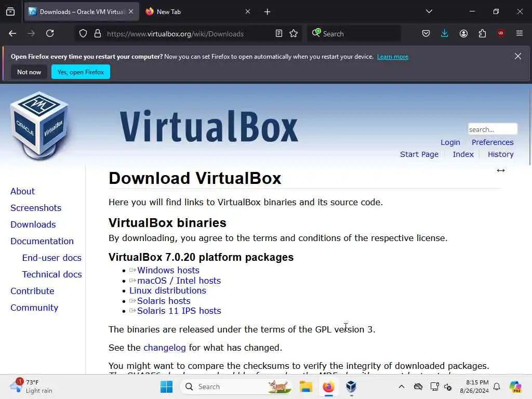Toggle reader view icon in the address bar

click(279, 34)
